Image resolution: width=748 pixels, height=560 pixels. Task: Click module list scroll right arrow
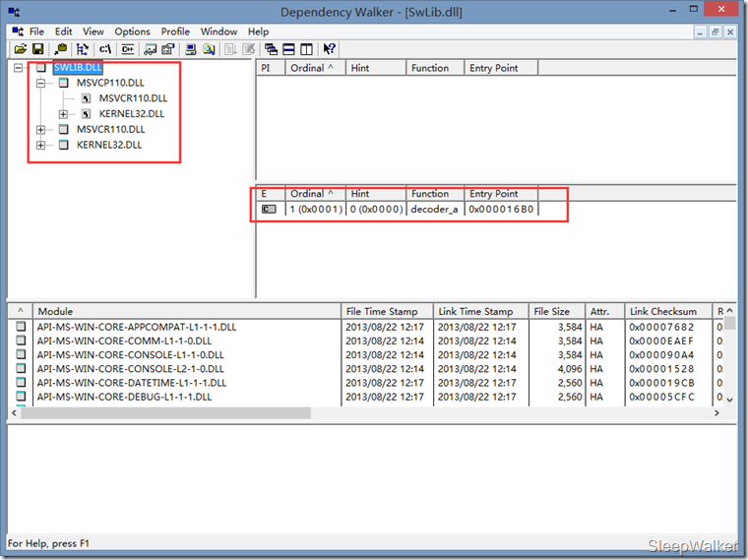(x=717, y=413)
